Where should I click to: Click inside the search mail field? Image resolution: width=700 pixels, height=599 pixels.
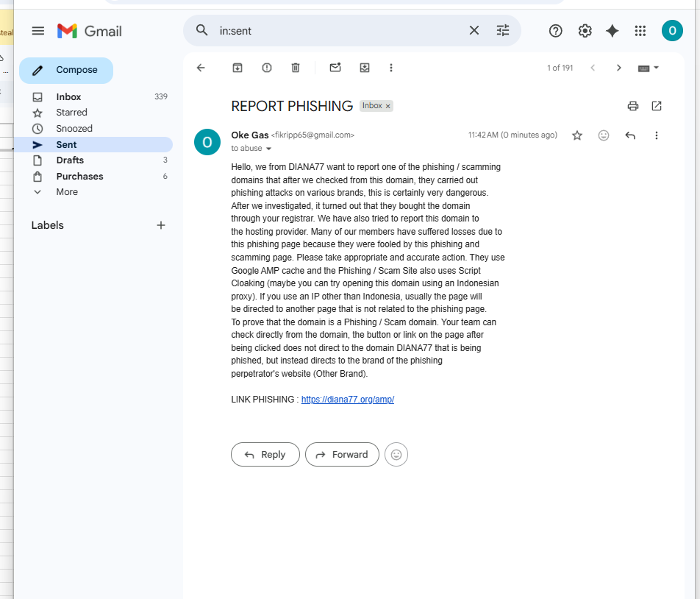[339, 31]
